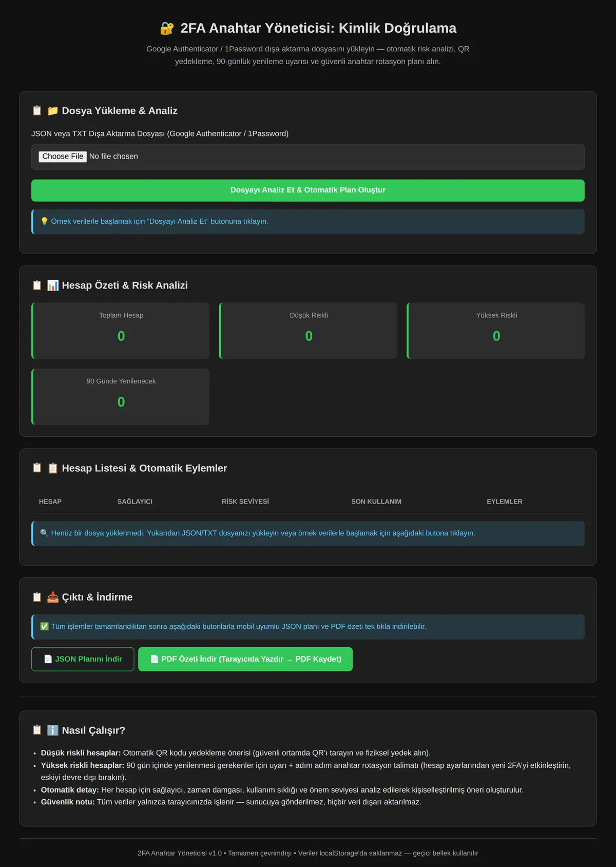Viewport: 616px width, 867px height.
Task: Click PDF Özeti İndir button
Action: 245,659
